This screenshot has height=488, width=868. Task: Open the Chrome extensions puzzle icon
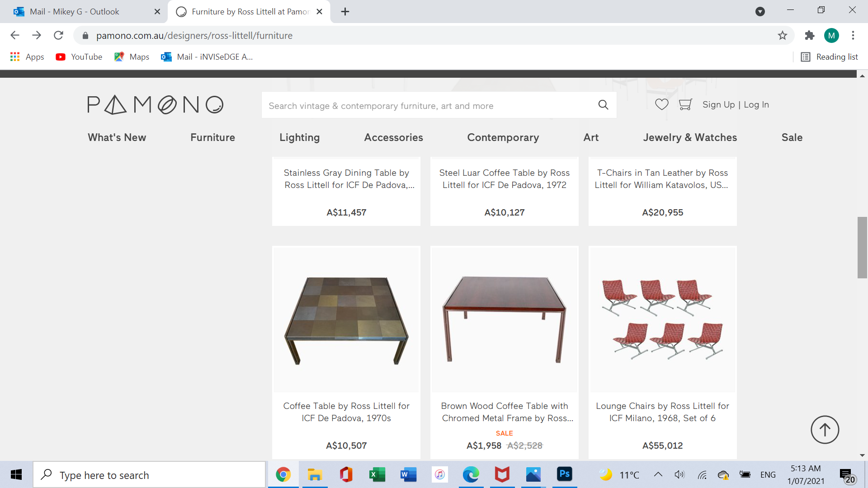[x=809, y=35]
